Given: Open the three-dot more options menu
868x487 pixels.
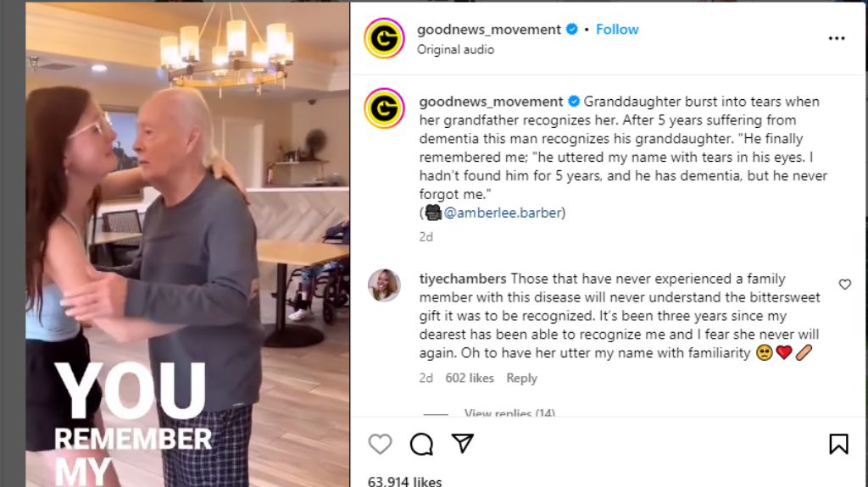Looking at the screenshot, I should coord(837,38).
